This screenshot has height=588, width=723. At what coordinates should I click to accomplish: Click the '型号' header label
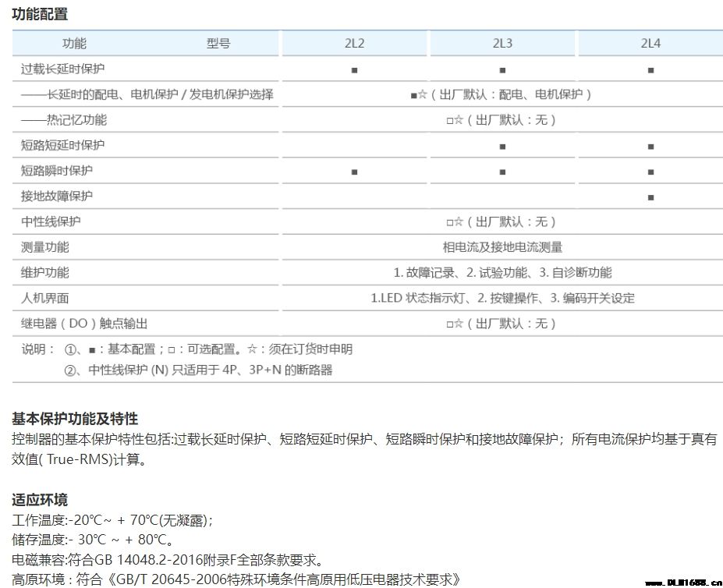[218, 44]
